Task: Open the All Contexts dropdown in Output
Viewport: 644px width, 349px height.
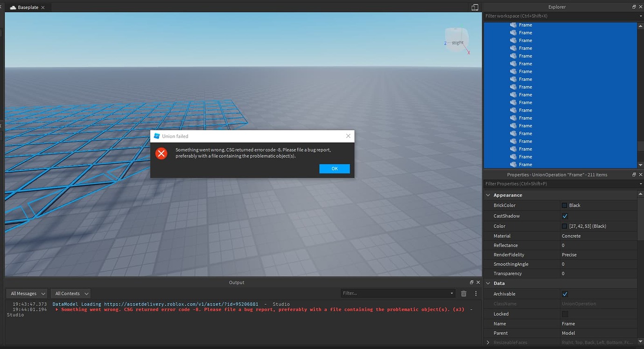Action: click(70, 293)
